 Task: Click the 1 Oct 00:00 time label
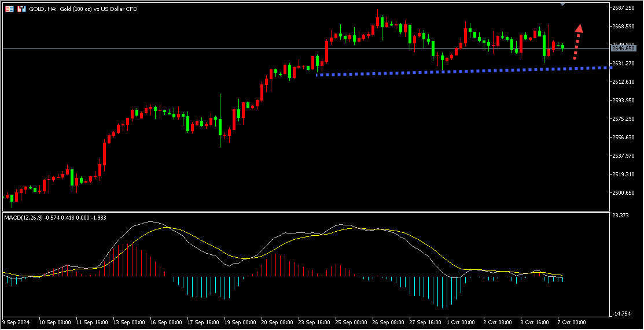[461, 322]
